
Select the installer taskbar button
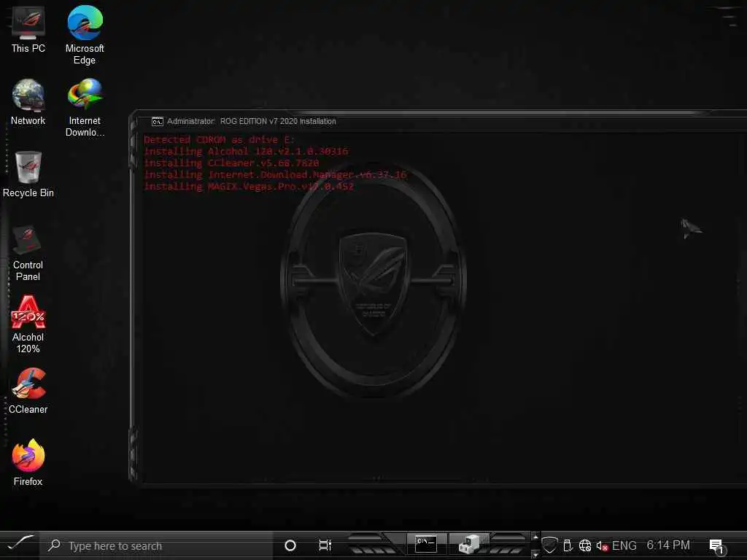tap(469, 544)
